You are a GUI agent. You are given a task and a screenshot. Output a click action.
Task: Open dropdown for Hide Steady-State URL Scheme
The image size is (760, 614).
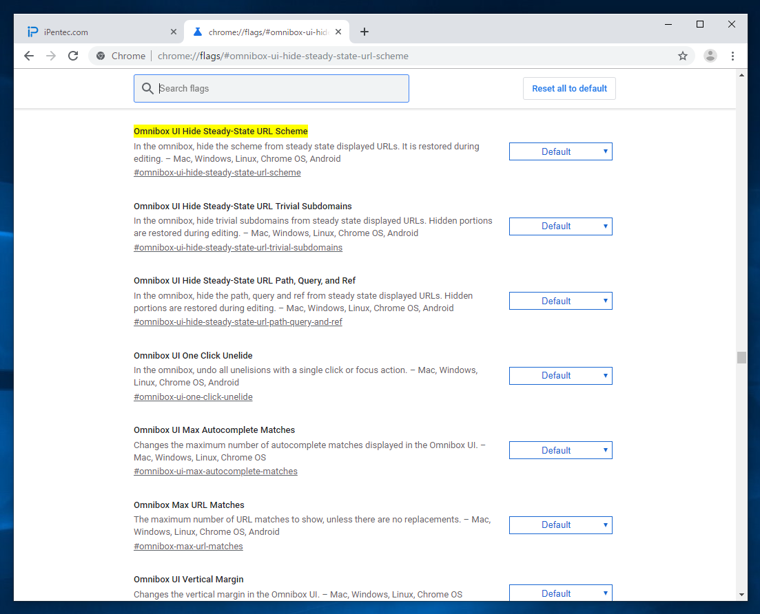click(561, 152)
